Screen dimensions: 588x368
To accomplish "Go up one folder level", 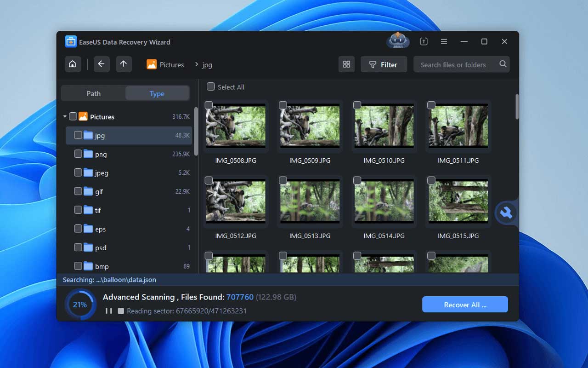I will [124, 64].
